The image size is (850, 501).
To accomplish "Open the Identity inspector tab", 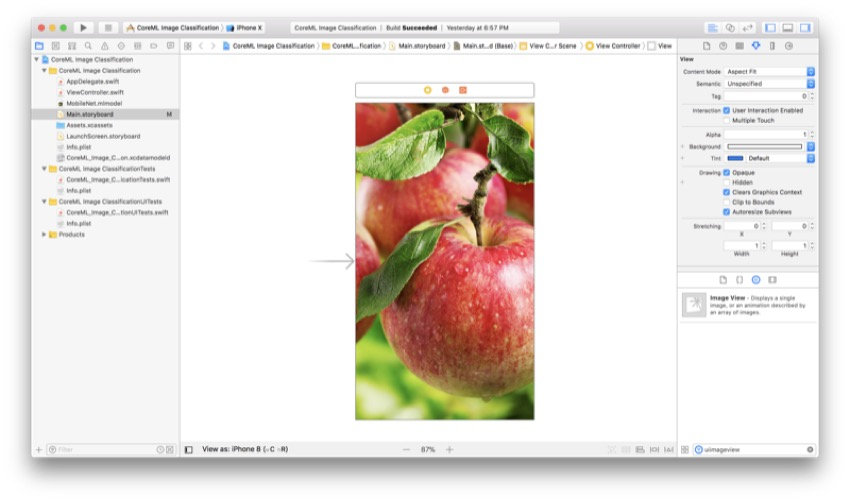I will 739,46.
